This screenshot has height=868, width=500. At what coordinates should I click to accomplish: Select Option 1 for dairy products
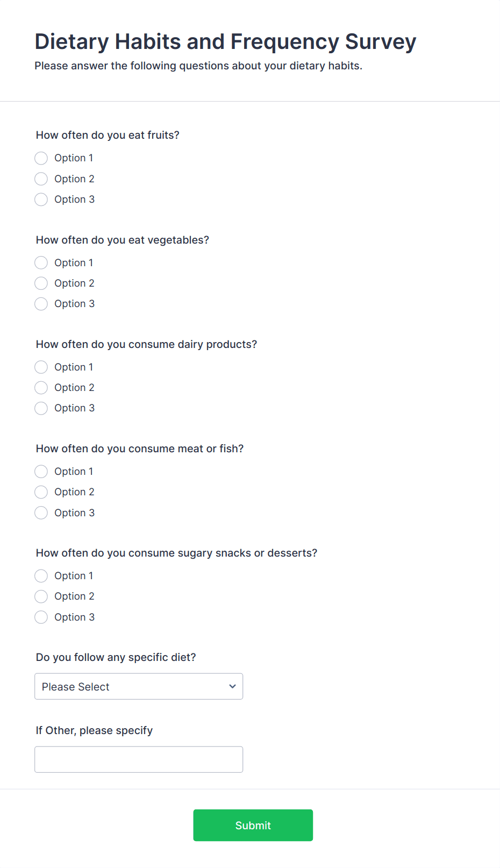click(41, 367)
